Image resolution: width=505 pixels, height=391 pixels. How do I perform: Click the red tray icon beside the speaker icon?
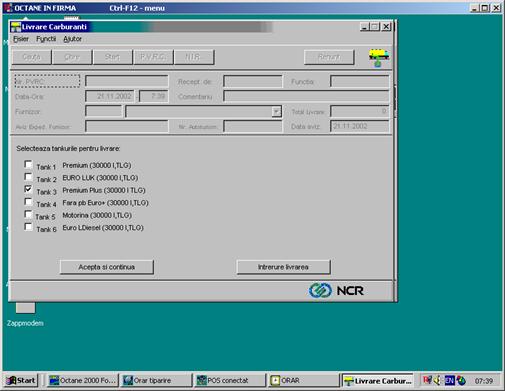click(427, 380)
